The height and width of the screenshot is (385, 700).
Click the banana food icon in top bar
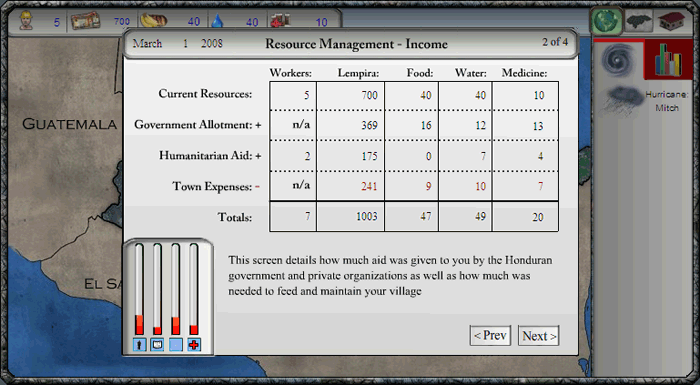(153, 21)
